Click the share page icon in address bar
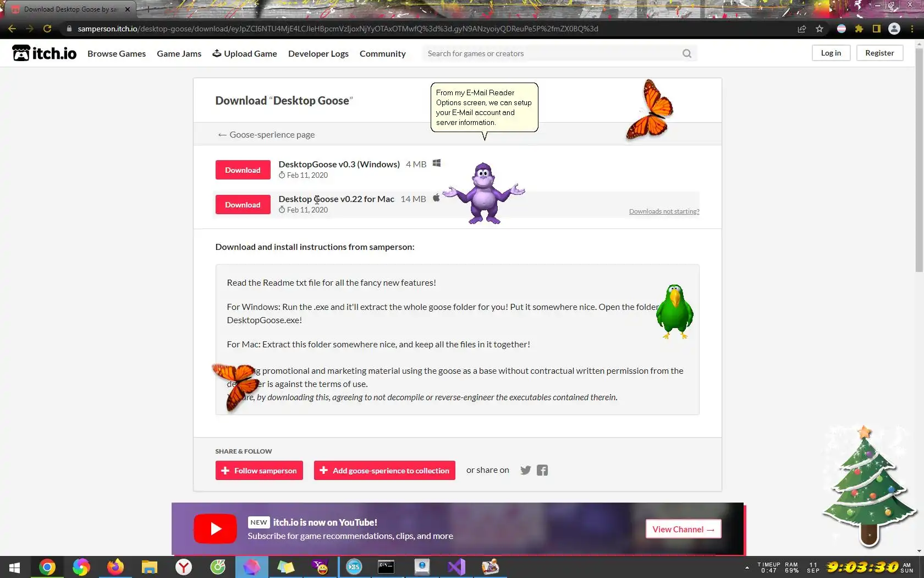Image resolution: width=924 pixels, height=578 pixels. 802,29
